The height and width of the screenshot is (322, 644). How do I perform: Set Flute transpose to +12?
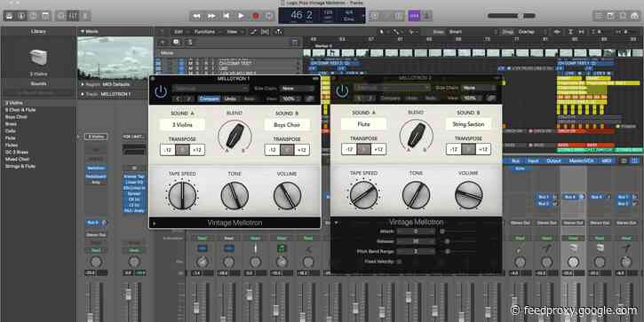[x=378, y=149]
